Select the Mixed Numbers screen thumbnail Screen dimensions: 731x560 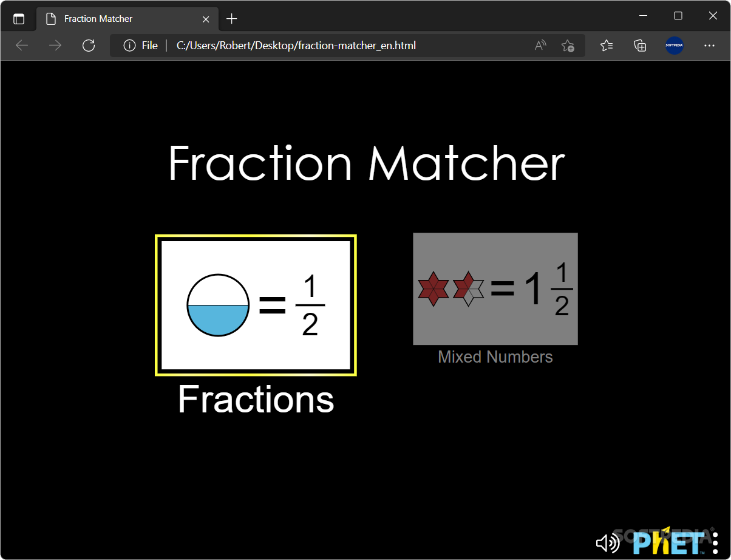tap(495, 289)
